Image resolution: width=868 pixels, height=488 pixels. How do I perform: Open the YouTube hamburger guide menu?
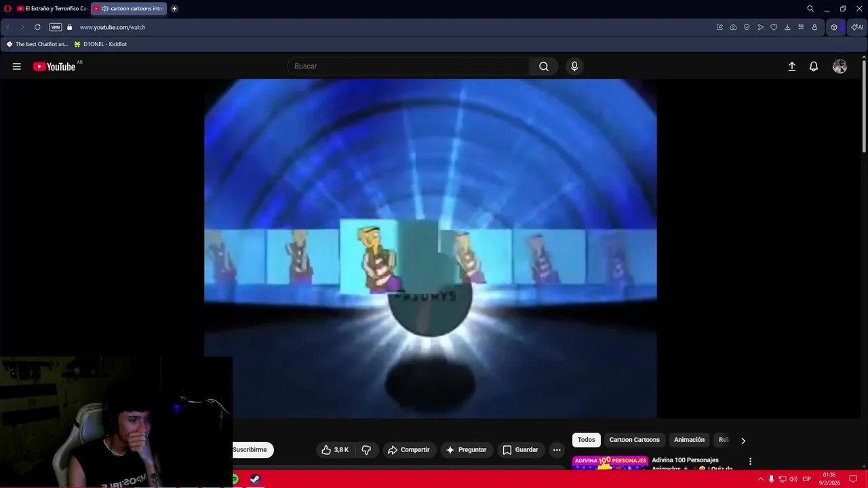click(17, 66)
